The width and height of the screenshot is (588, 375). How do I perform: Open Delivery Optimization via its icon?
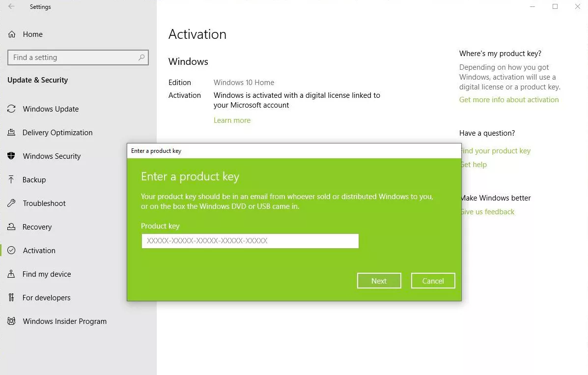(11, 132)
